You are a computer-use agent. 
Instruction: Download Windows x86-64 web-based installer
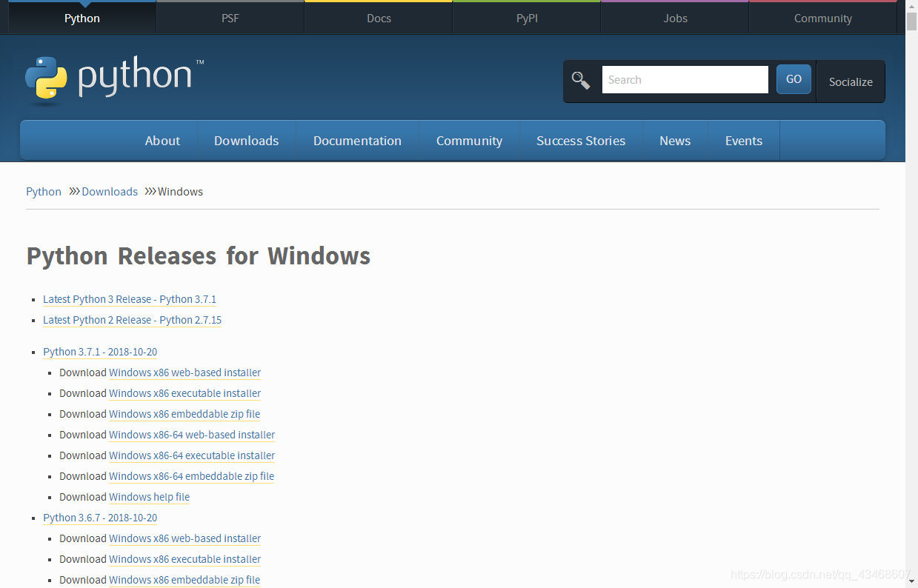192,435
